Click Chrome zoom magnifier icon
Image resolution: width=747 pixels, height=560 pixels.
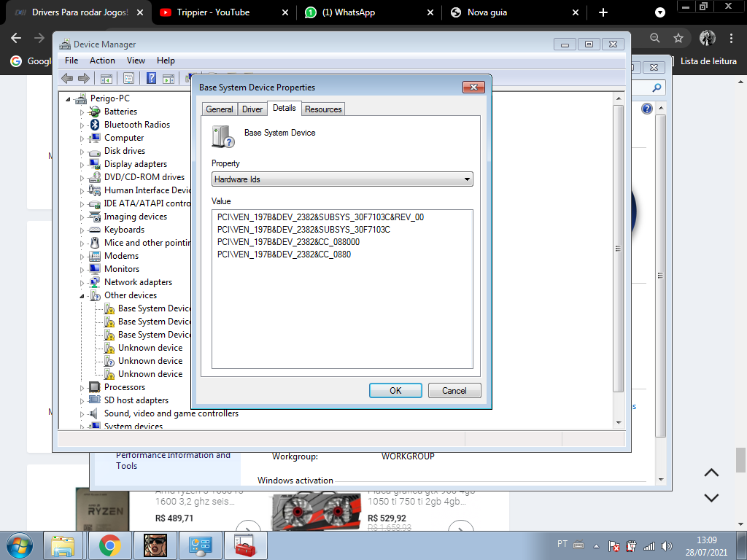pyautogui.click(x=655, y=38)
